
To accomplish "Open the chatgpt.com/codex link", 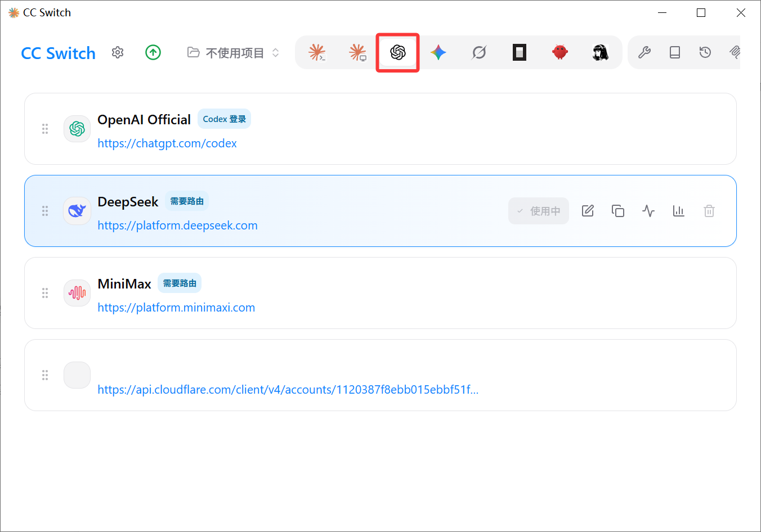I will tap(167, 143).
